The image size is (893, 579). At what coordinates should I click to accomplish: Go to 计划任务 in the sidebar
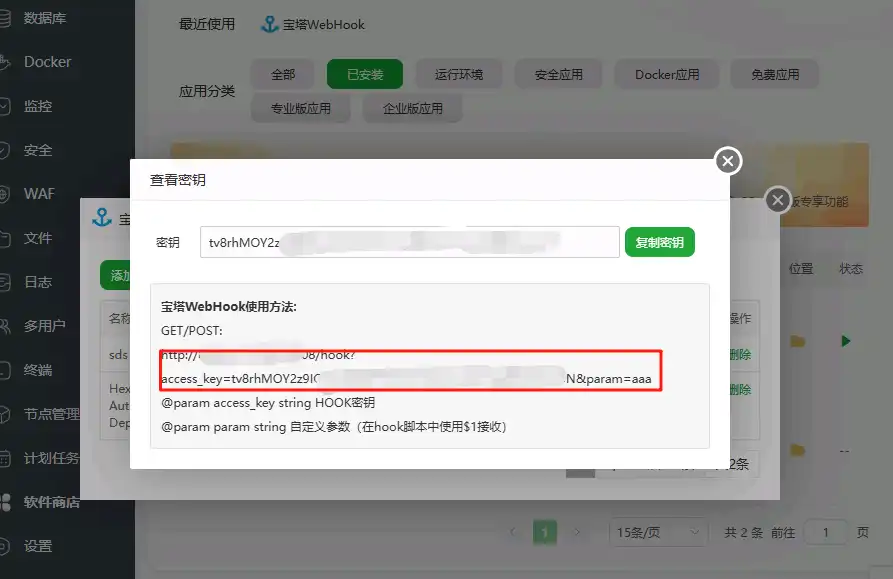51,458
